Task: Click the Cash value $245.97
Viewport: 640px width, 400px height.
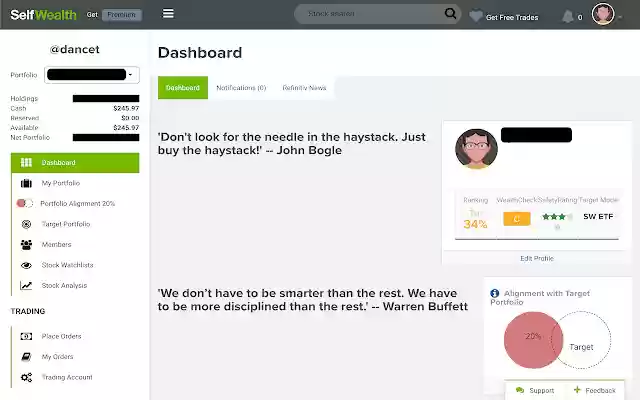Action: (x=126, y=108)
